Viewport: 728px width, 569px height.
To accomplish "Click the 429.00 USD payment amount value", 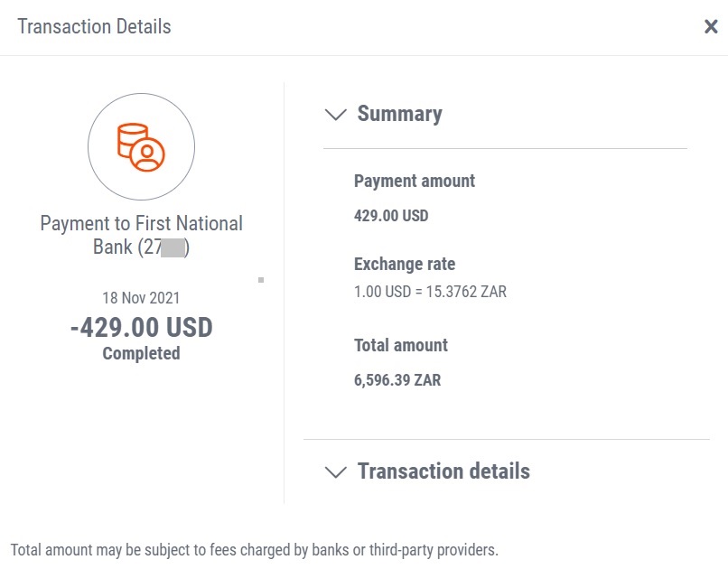I will coord(391,216).
